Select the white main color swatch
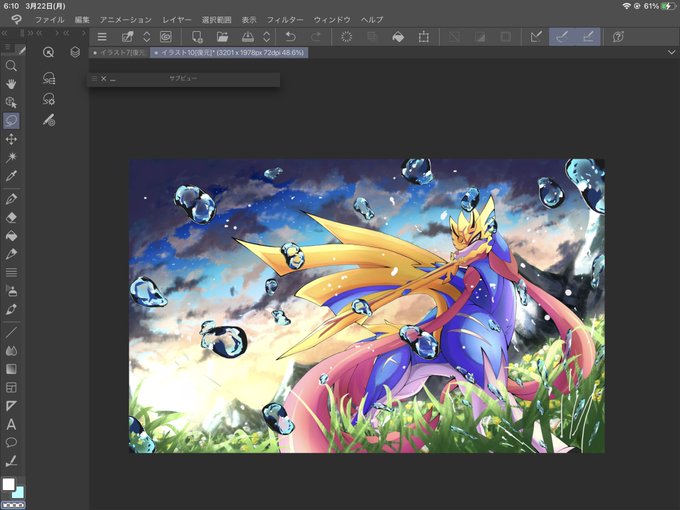 point(8,484)
